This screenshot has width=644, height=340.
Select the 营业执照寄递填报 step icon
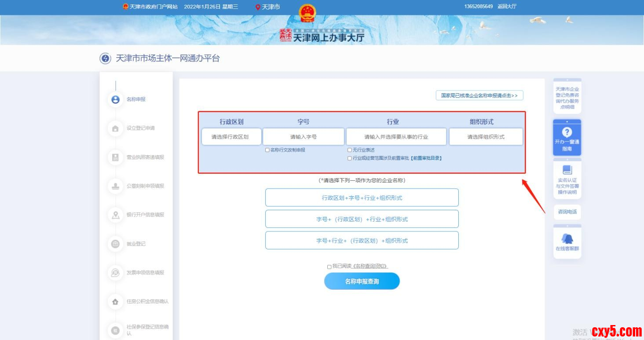click(115, 157)
